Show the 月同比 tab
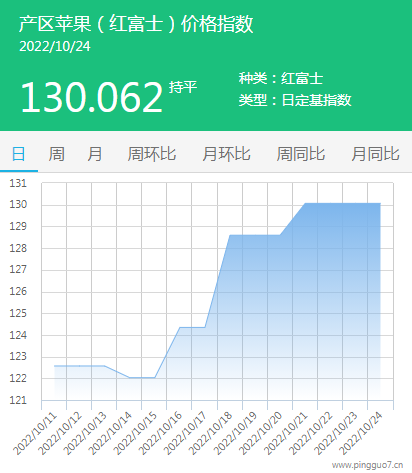 coord(375,154)
